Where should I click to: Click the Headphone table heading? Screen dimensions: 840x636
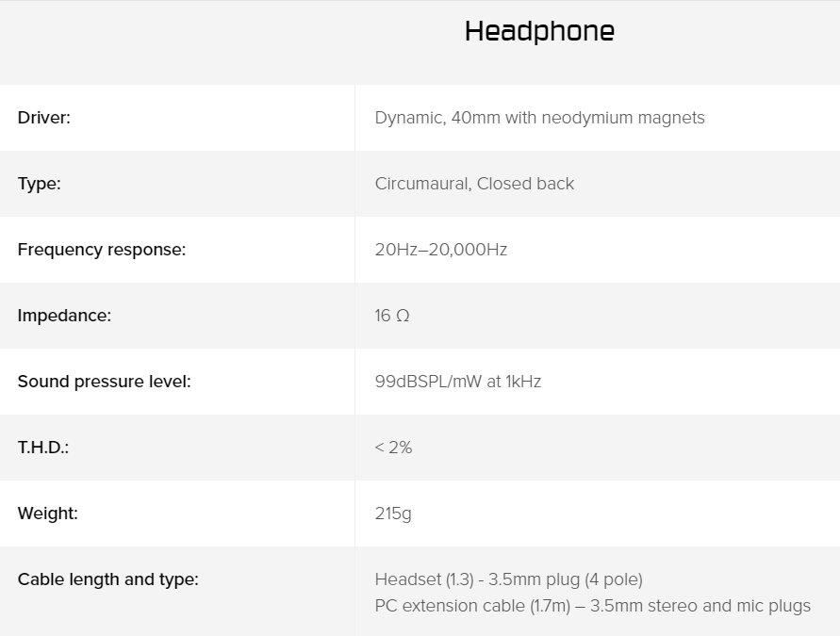(539, 32)
